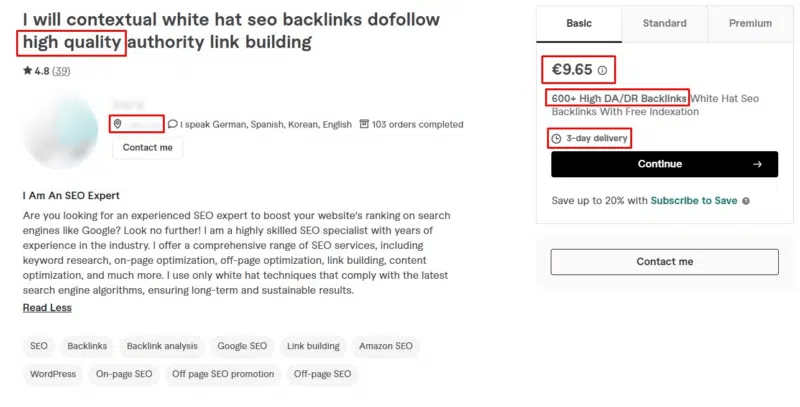
Task: Open the seller's blurred profile picture
Action: (x=60, y=129)
